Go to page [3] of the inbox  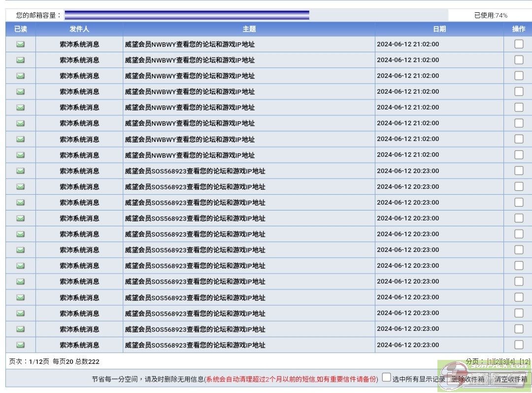pyautogui.click(x=504, y=361)
